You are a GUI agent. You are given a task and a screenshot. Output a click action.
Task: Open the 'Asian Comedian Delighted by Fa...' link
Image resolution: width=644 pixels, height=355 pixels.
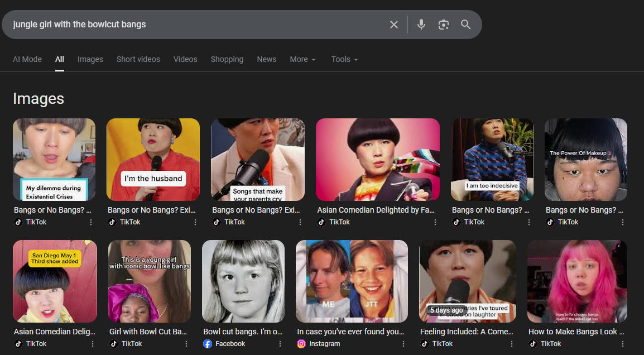[376, 210]
